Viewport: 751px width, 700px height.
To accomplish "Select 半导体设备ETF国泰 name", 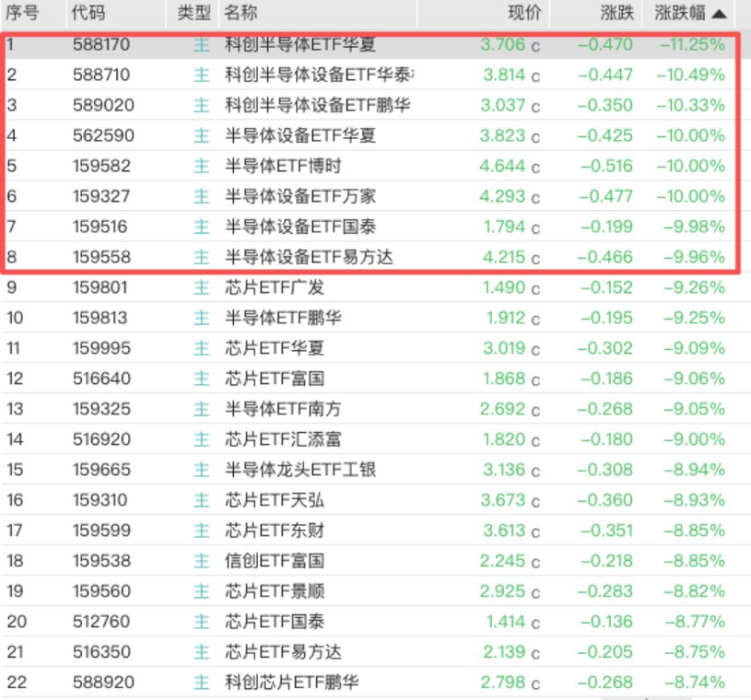I will click(x=300, y=227).
